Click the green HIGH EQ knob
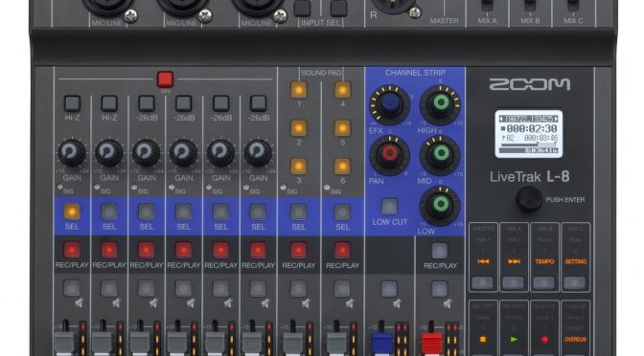 (440, 104)
